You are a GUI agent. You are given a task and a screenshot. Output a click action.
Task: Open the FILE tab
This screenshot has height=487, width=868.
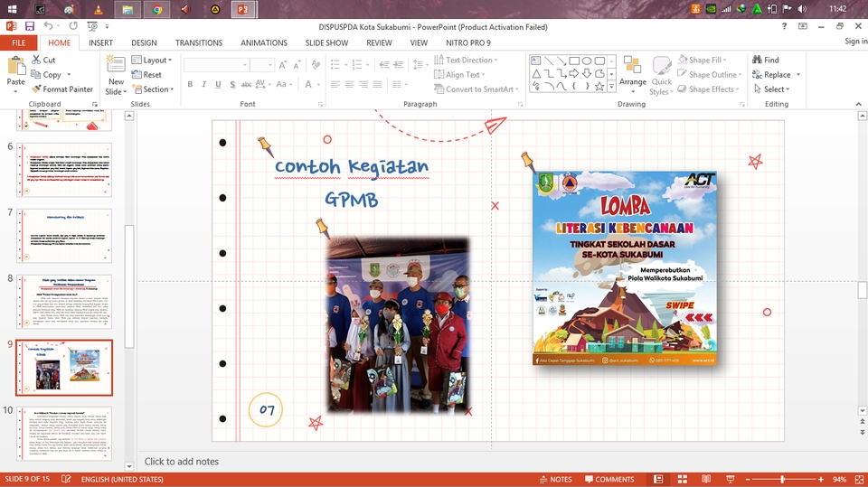(x=19, y=42)
